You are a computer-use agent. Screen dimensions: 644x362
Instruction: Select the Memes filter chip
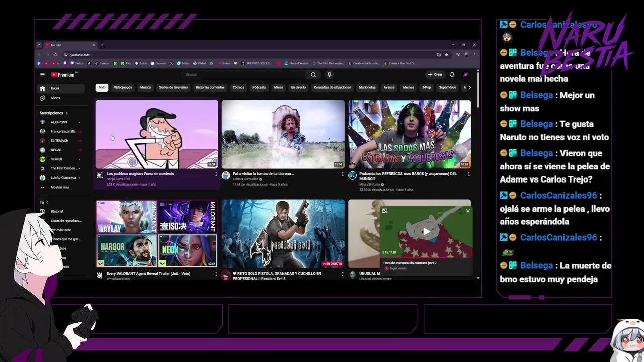point(409,87)
